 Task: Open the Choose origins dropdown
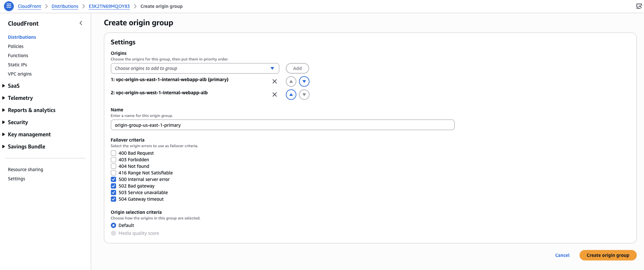(x=195, y=68)
